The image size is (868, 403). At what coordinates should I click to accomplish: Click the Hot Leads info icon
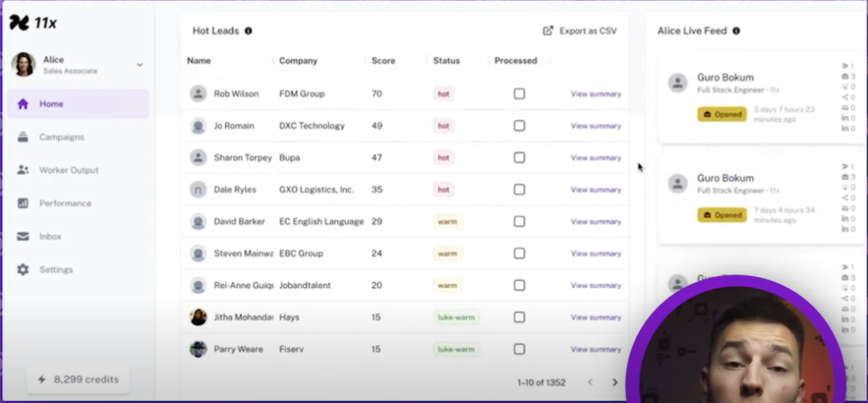pos(248,31)
